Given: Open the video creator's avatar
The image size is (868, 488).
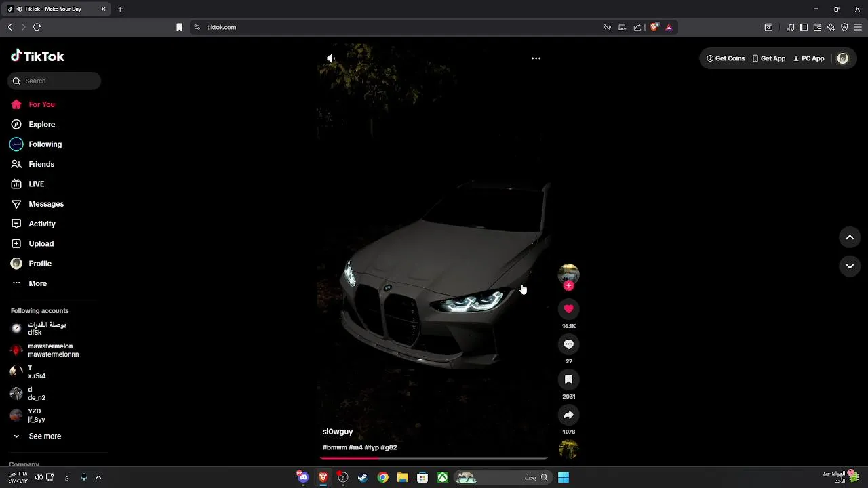Looking at the screenshot, I should pyautogui.click(x=568, y=274).
